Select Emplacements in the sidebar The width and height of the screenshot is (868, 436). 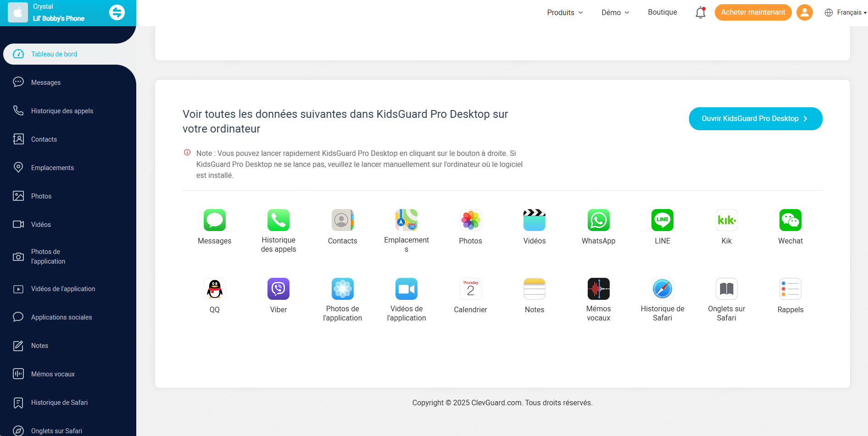(x=52, y=168)
